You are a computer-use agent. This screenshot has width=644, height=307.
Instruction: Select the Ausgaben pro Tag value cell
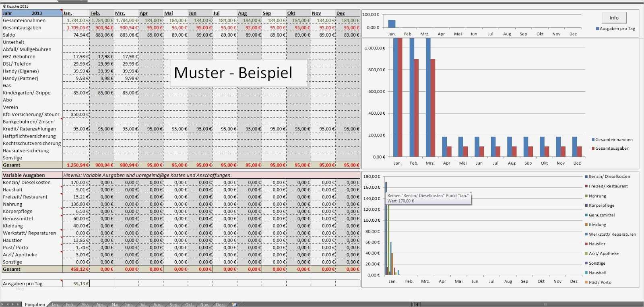pyautogui.click(x=76, y=284)
